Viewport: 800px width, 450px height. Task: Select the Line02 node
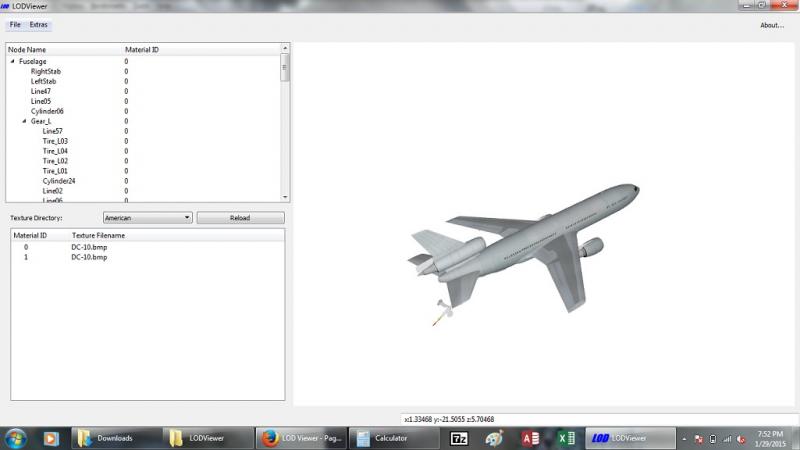coord(53,191)
